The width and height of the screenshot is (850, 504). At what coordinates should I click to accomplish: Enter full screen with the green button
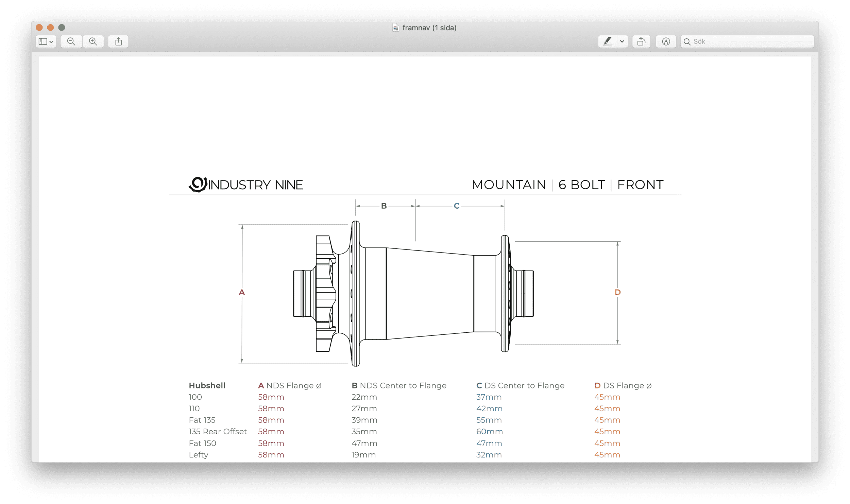pyautogui.click(x=62, y=28)
